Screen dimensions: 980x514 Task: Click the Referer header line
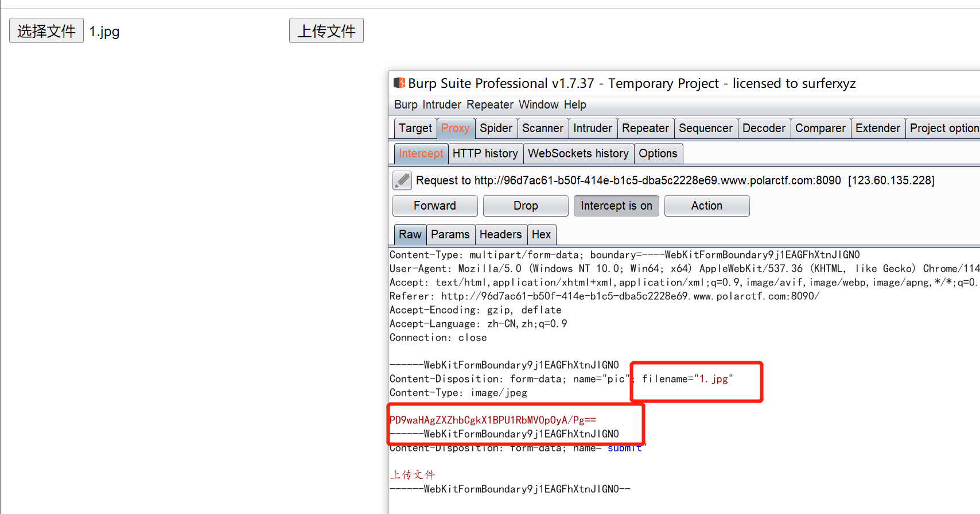coord(605,296)
